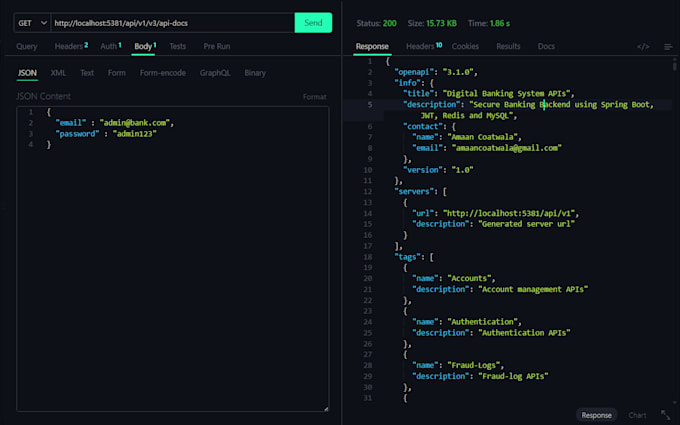Click the "Generated server url" description
680x425 pixels.
pos(526,224)
